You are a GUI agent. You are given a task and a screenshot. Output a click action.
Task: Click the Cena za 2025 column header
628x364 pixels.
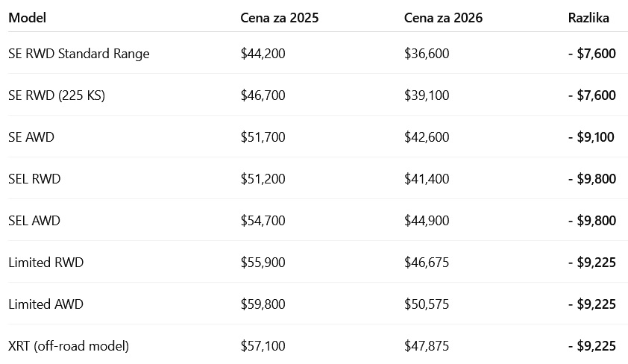(x=279, y=18)
